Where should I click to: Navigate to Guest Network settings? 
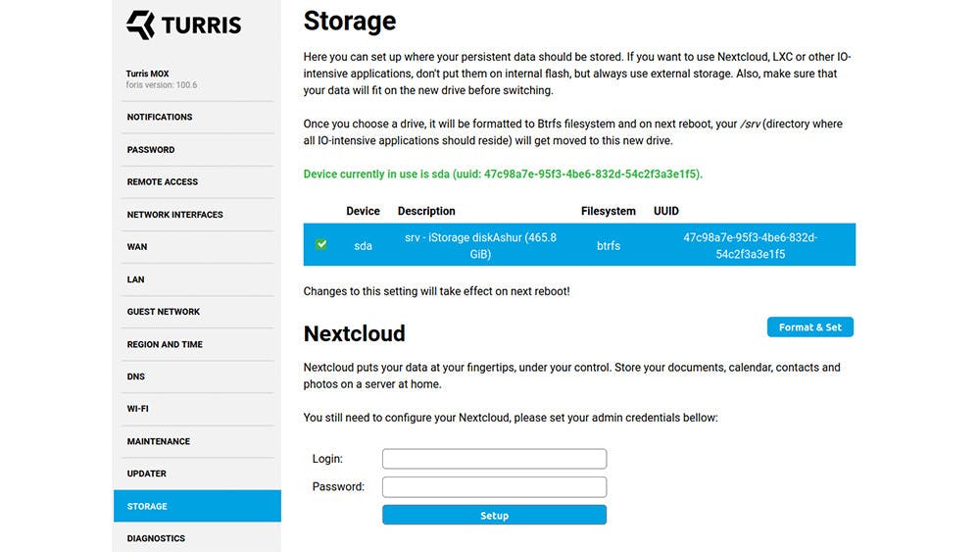click(163, 312)
